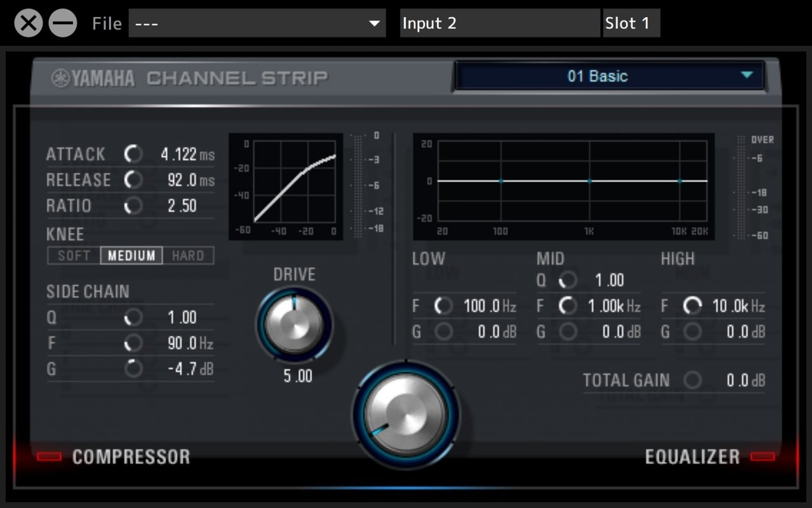Click the Total Gain value 0.0 dB
812x508 pixels.
[746, 380]
